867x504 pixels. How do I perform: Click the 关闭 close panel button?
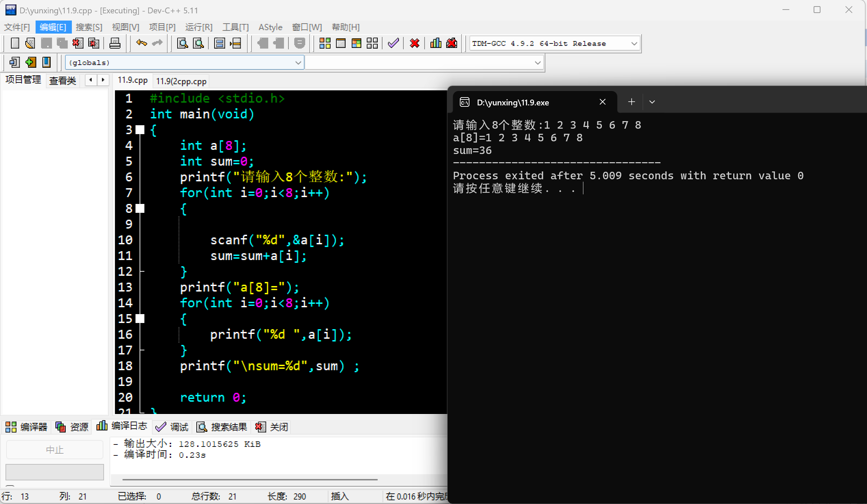[x=272, y=427]
